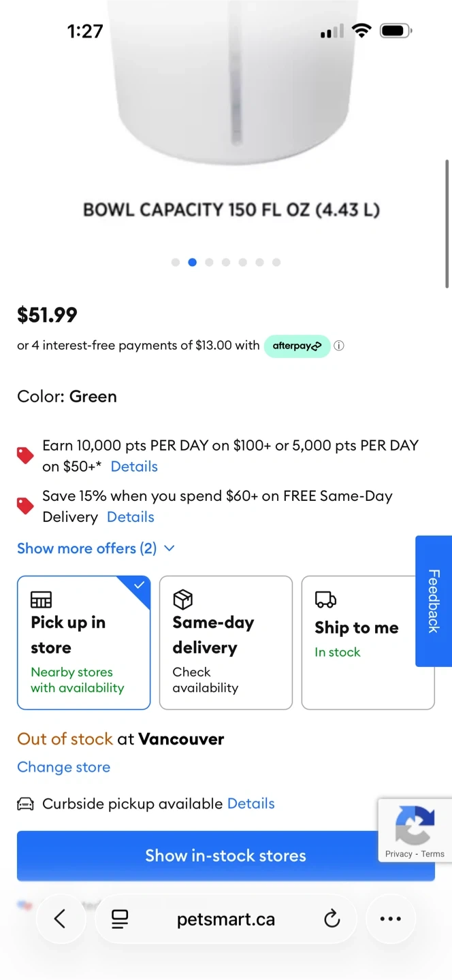
Task: Tap the page reload icon
Action: tap(332, 919)
